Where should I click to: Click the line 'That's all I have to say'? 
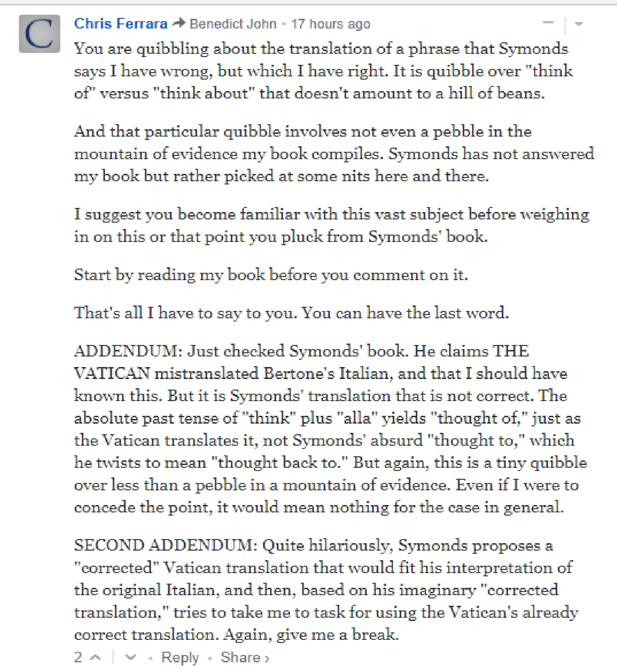pos(291,313)
